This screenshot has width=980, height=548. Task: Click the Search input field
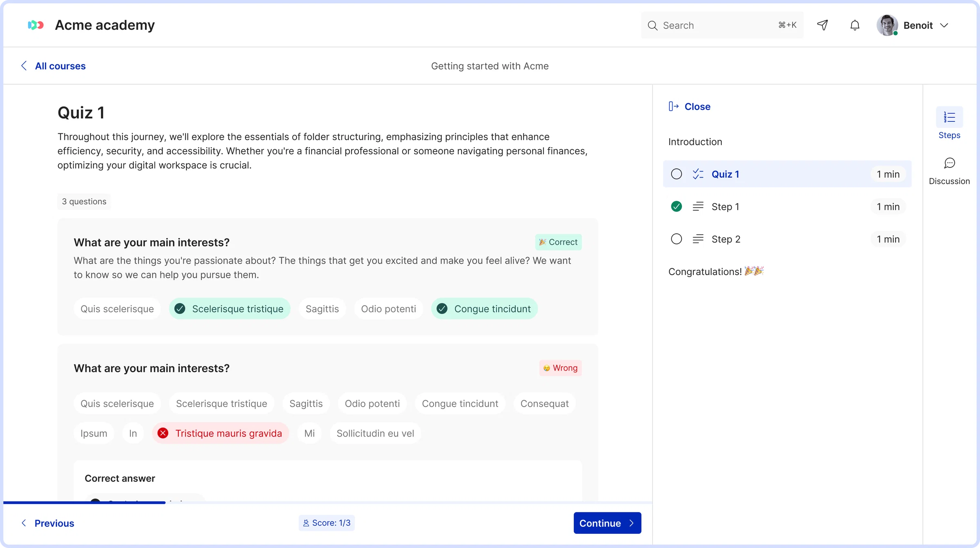tap(722, 25)
